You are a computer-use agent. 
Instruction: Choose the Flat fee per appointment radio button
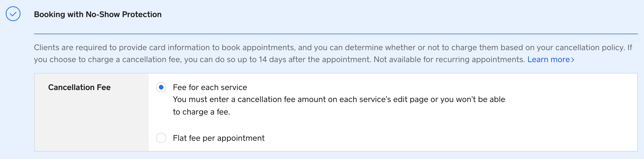161,138
